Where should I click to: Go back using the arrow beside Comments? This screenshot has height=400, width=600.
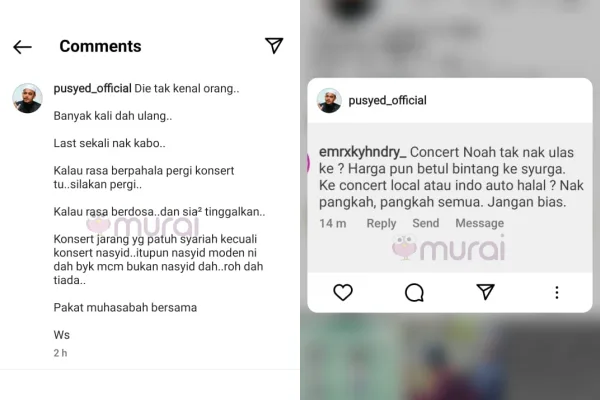click(22, 47)
